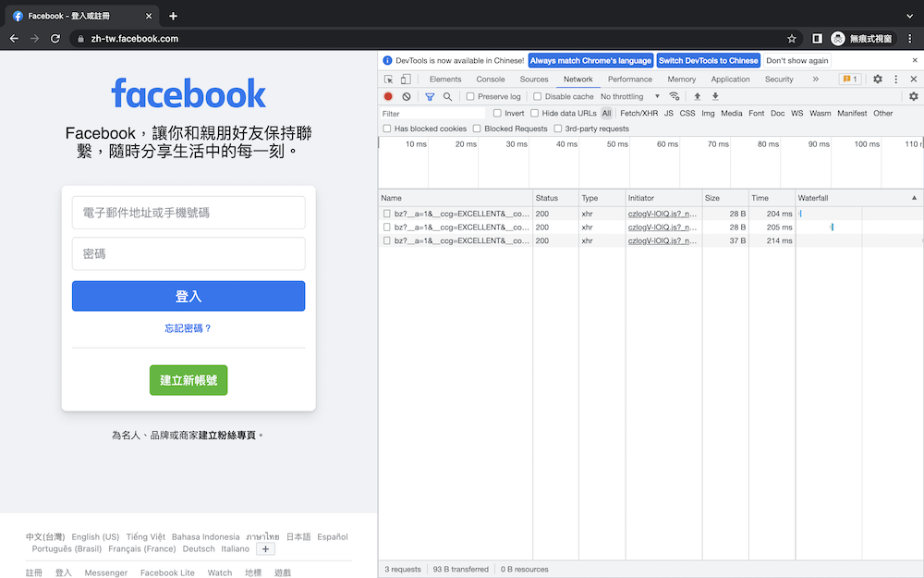
Task: Select first bz? request row checkbox
Action: pyautogui.click(x=386, y=214)
